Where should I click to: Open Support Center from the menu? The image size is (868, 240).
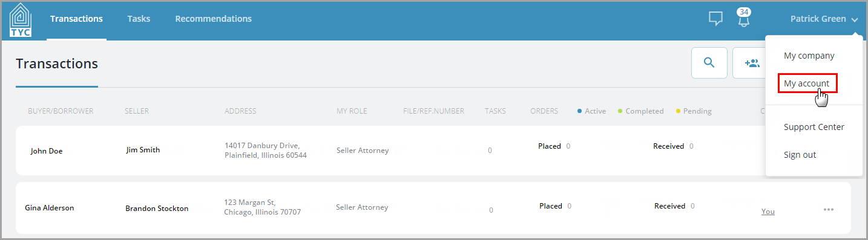(x=814, y=127)
